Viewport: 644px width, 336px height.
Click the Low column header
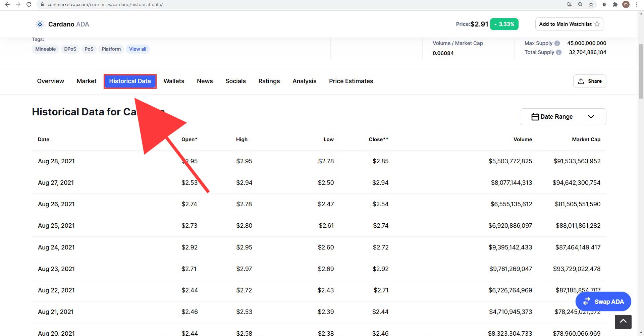(329, 139)
